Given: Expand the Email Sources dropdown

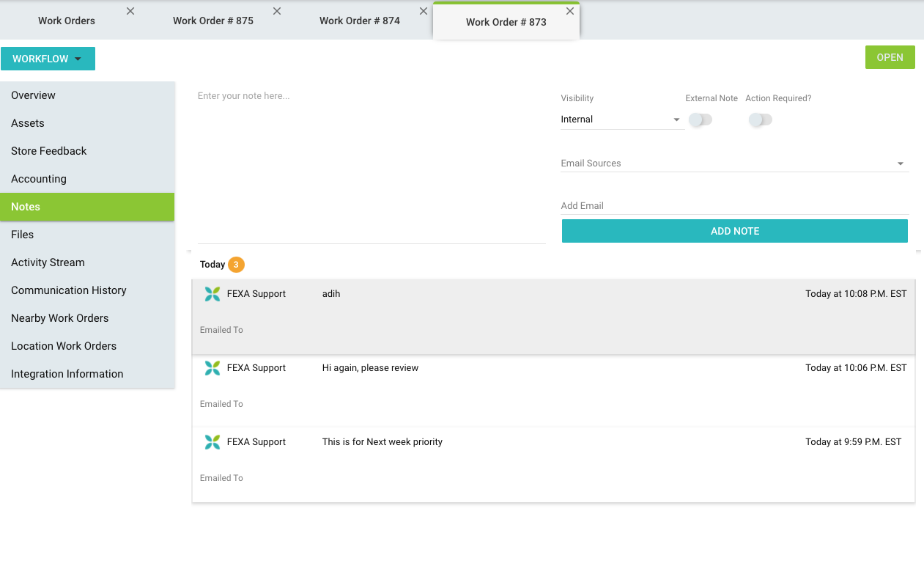Looking at the screenshot, I should point(734,163).
